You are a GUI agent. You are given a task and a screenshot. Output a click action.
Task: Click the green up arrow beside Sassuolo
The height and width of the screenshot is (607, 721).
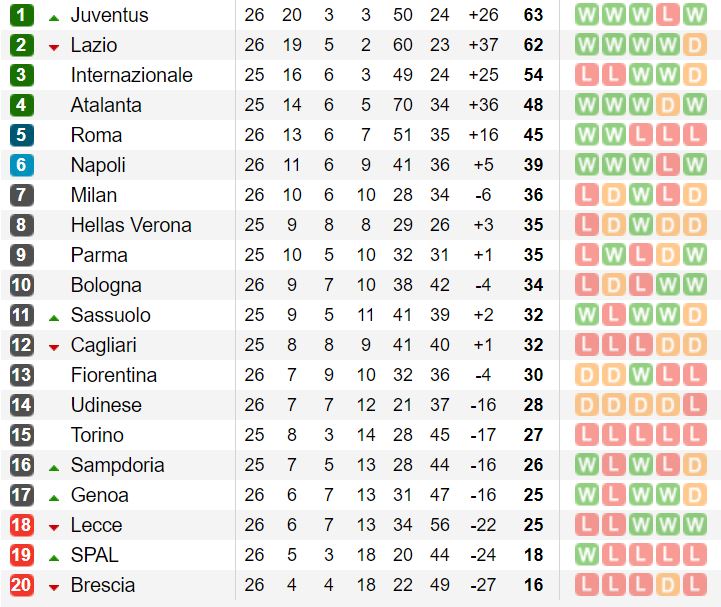pyautogui.click(x=54, y=318)
